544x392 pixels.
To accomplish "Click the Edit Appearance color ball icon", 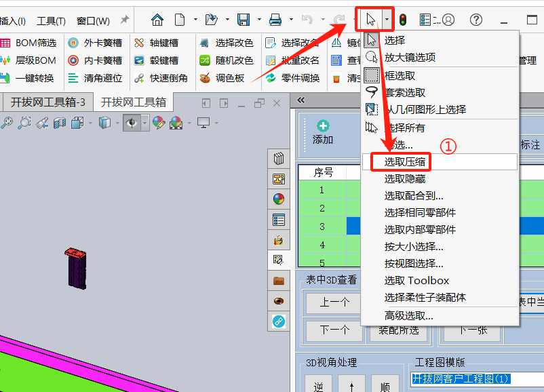I will click(159, 123).
